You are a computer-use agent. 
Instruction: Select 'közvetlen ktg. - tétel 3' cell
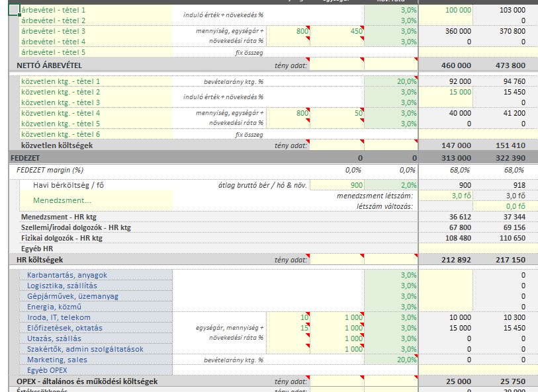tap(96, 103)
